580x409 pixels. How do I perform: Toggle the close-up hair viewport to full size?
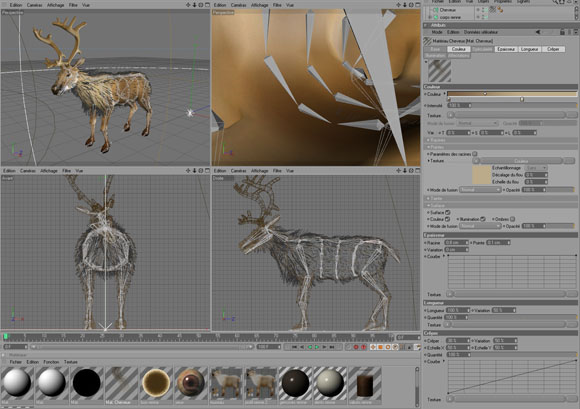(x=418, y=5)
